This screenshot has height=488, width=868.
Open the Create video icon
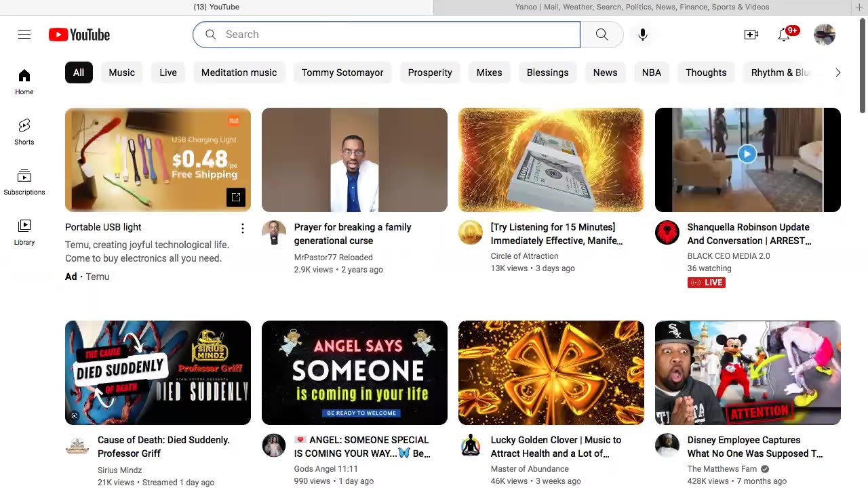[x=751, y=35]
